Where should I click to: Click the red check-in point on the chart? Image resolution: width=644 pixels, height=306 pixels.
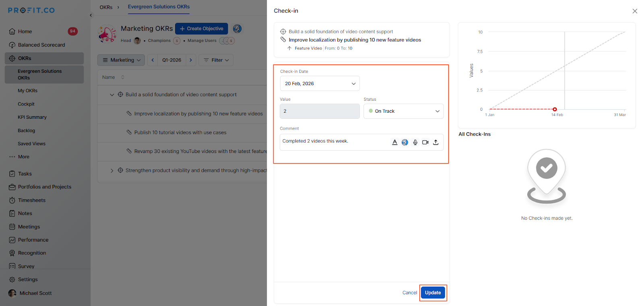coord(555,109)
